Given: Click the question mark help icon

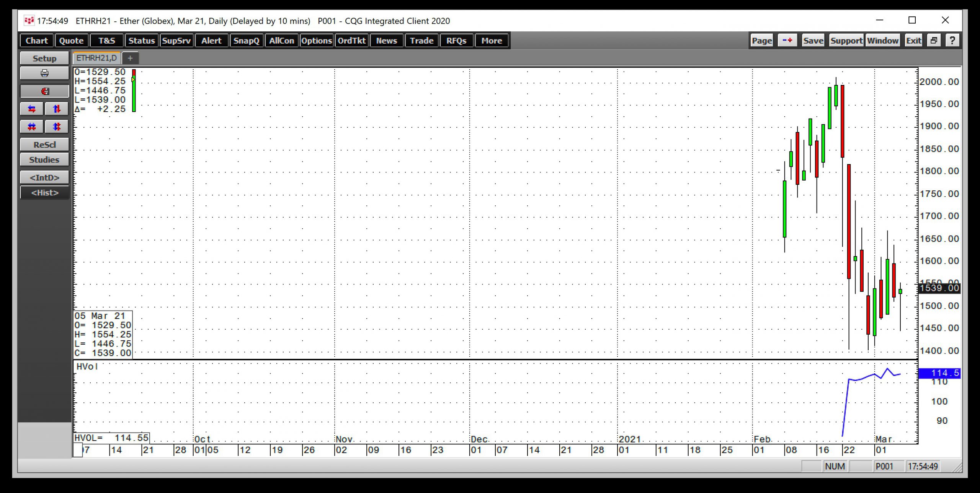Looking at the screenshot, I should pos(952,41).
